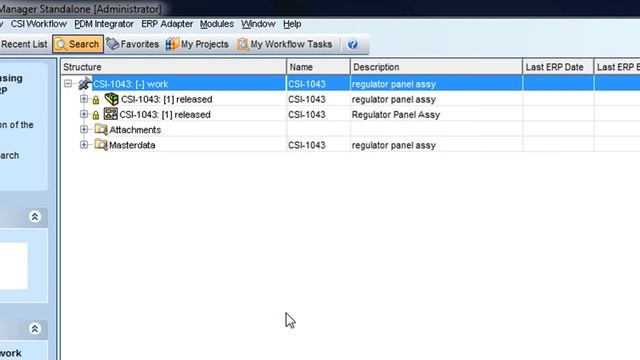Click the Favorites icon in toolbar
Image resolution: width=640 pixels, height=360 pixels.
112,44
